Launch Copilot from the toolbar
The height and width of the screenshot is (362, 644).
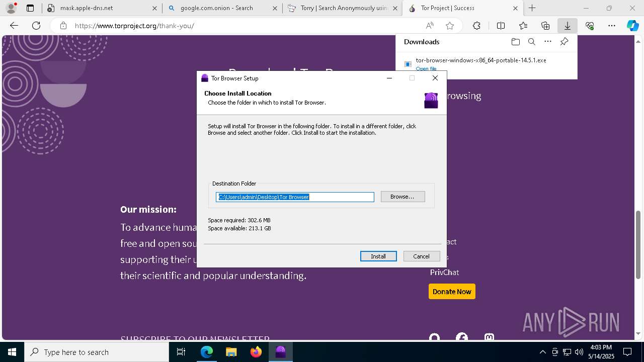632,26
